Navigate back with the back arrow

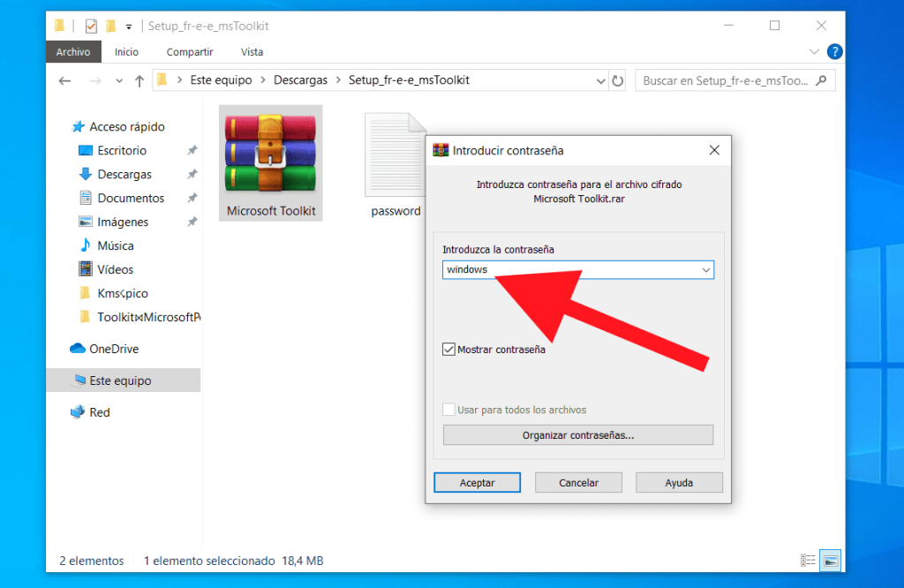pos(64,79)
